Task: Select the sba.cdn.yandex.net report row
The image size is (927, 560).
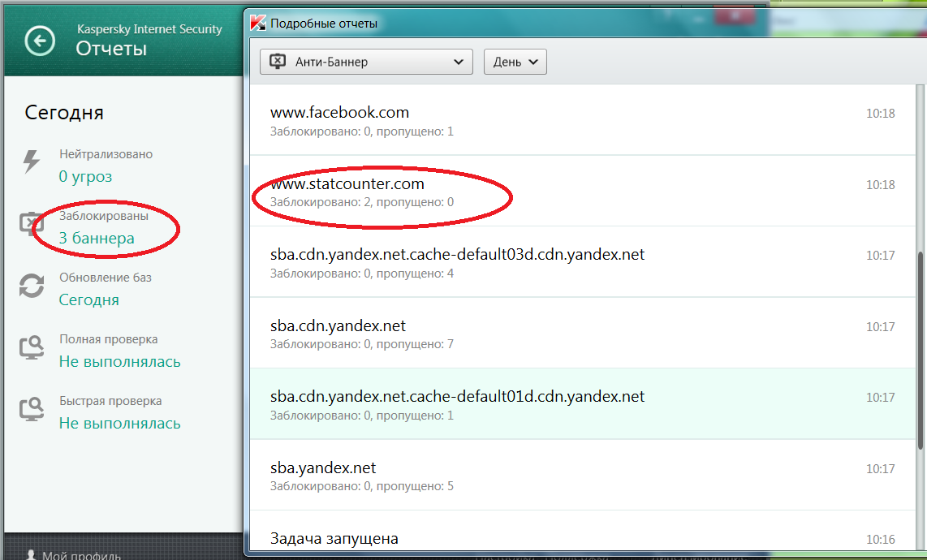Action: click(582, 333)
